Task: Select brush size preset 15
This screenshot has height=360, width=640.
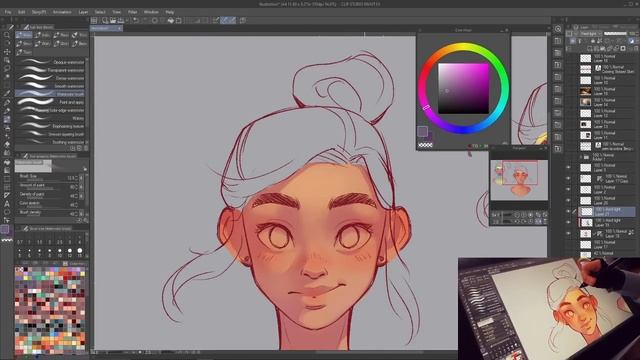Action: [80, 251]
